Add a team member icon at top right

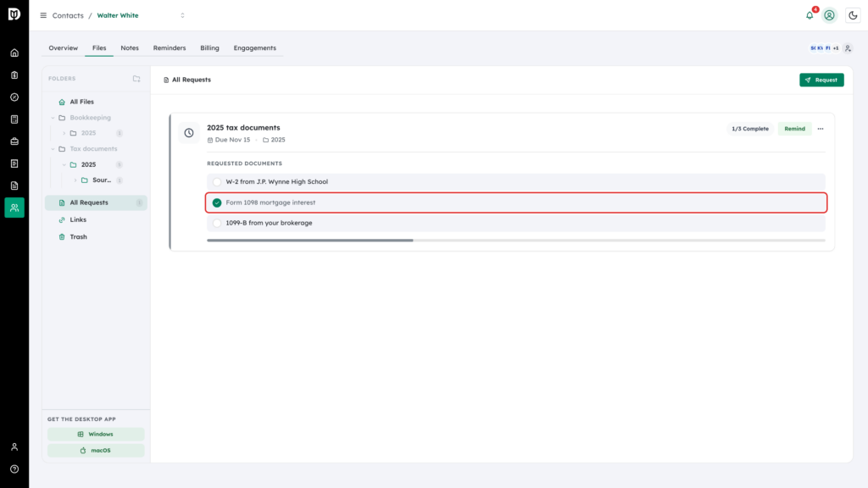point(848,48)
